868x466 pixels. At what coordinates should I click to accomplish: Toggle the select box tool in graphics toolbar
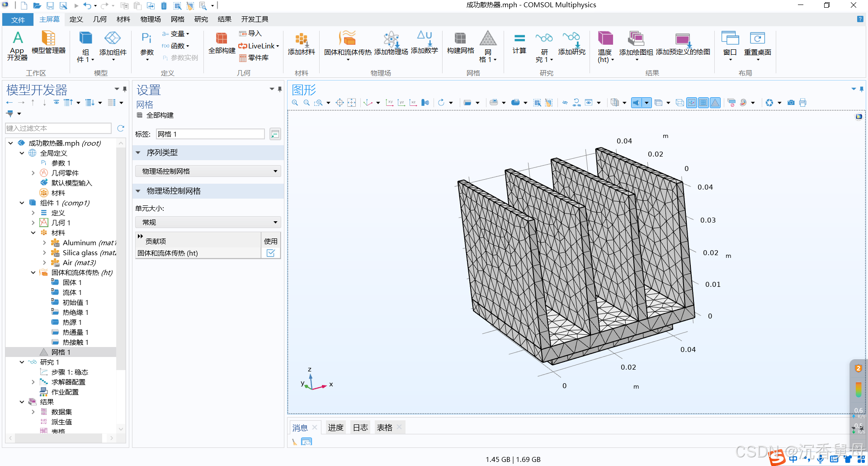pos(537,103)
